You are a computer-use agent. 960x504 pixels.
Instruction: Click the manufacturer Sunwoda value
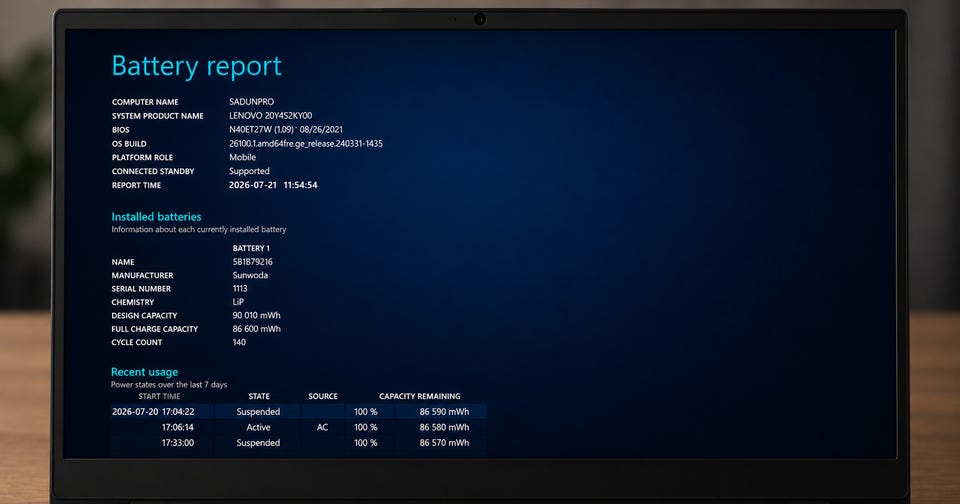250,275
